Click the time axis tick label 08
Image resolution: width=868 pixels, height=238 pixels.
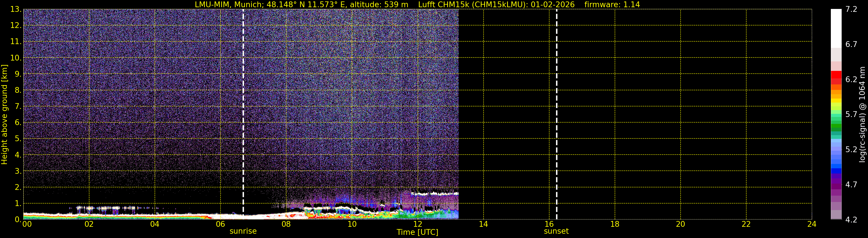click(x=286, y=224)
